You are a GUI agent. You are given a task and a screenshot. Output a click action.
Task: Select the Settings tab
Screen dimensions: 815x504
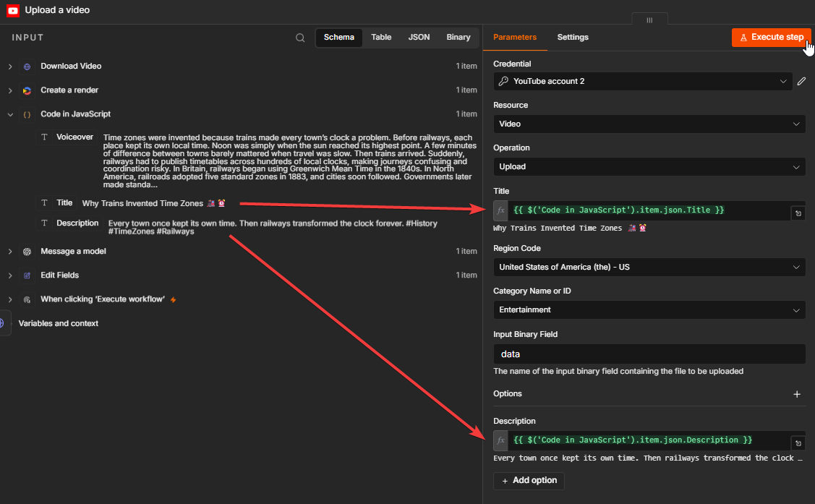coord(573,38)
